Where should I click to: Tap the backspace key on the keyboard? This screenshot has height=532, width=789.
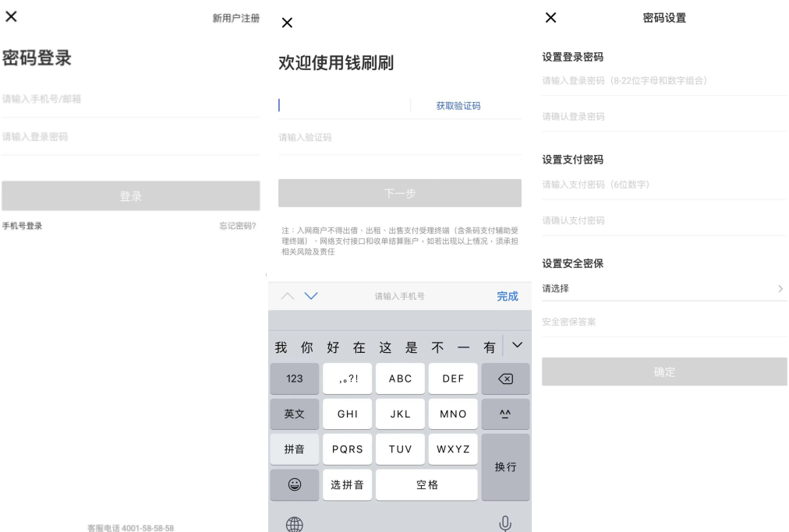tap(505, 379)
